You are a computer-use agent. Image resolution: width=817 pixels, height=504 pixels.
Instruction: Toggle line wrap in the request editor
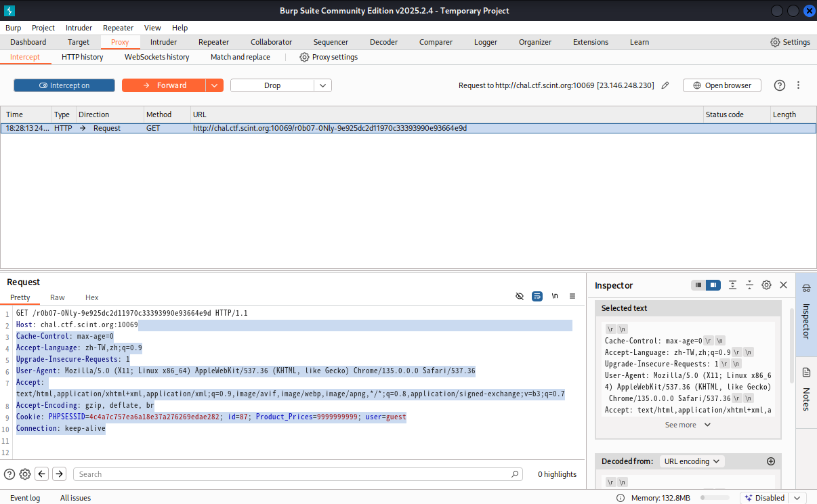pos(537,296)
